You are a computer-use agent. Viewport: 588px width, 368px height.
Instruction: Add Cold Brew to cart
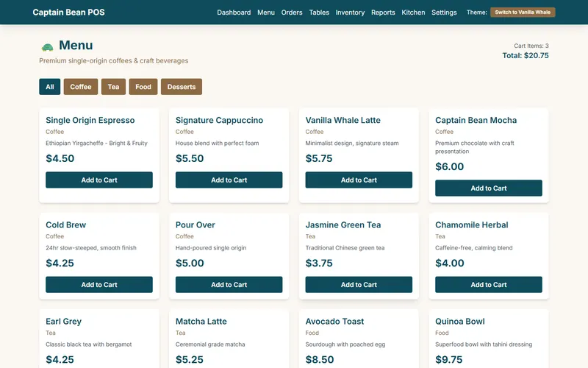[x=99, y=285]
